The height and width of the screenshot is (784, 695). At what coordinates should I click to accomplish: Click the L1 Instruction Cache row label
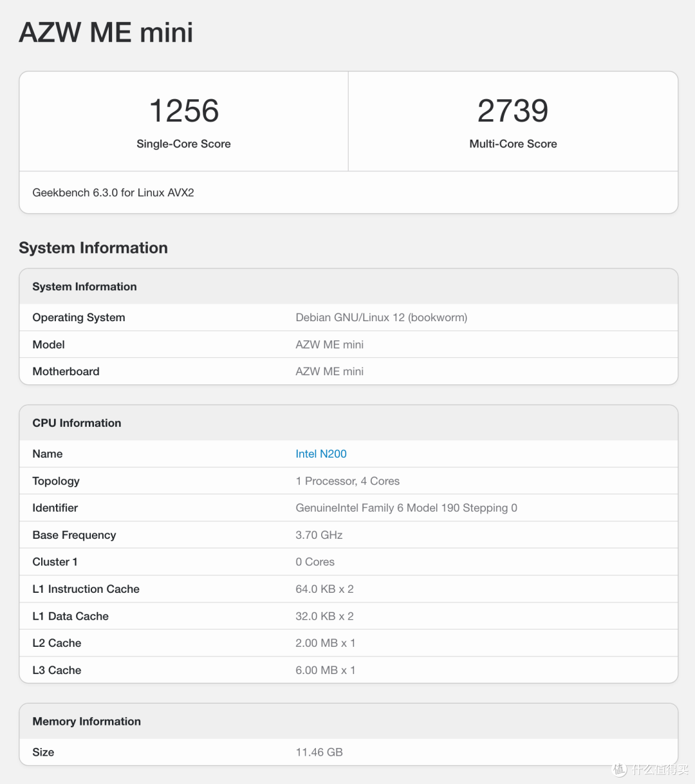(x=86, y=589)
